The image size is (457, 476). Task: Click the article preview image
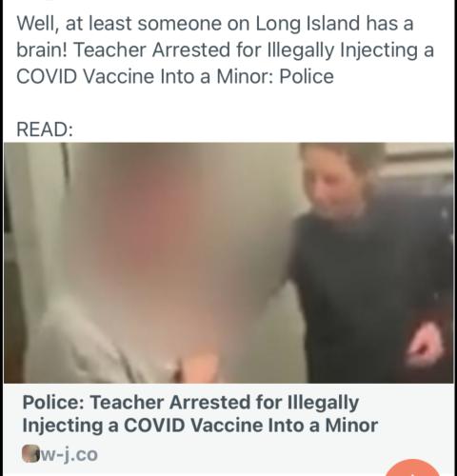[228, 263]
